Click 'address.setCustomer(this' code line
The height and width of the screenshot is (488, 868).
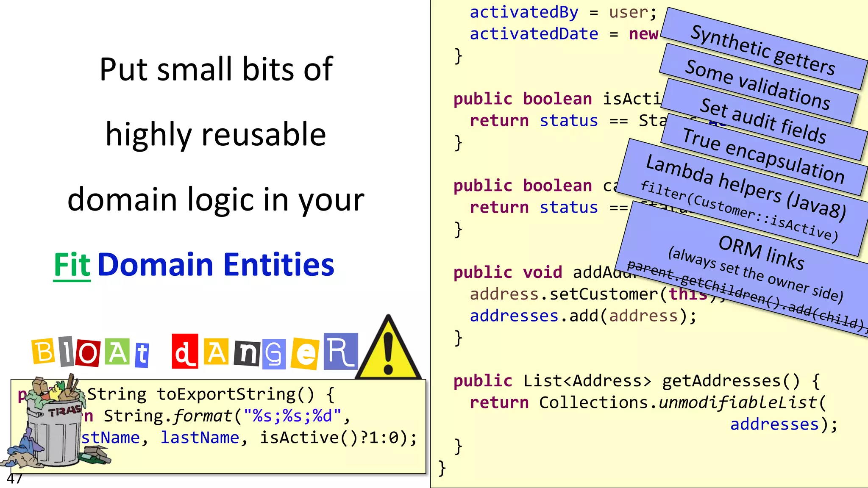point(589,294)
